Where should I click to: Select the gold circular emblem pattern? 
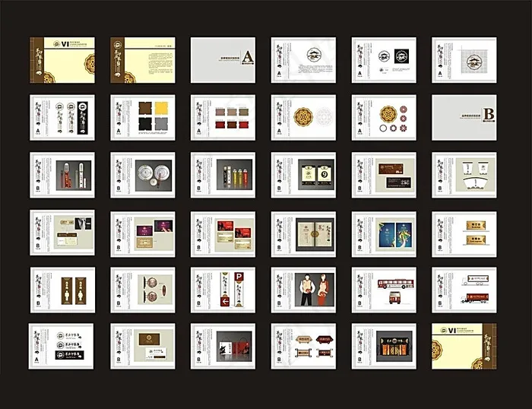click(304, 118)
